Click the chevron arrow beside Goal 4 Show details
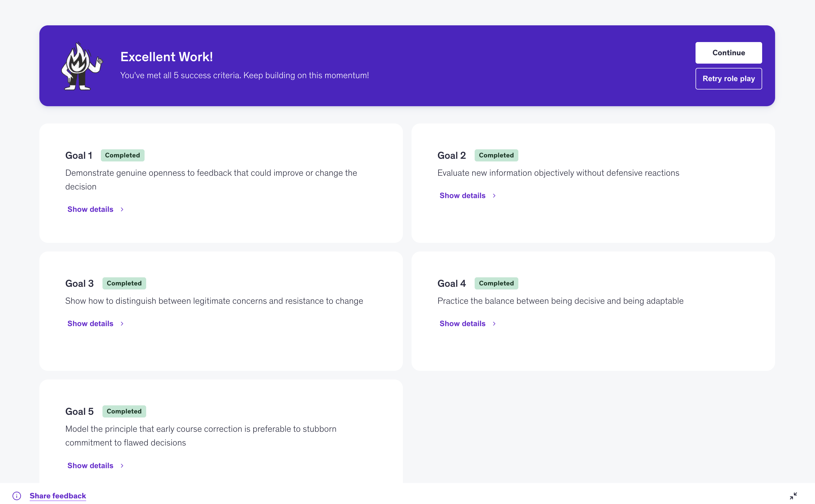This screenshot has height=504, width=815. (x=494, y=324)
